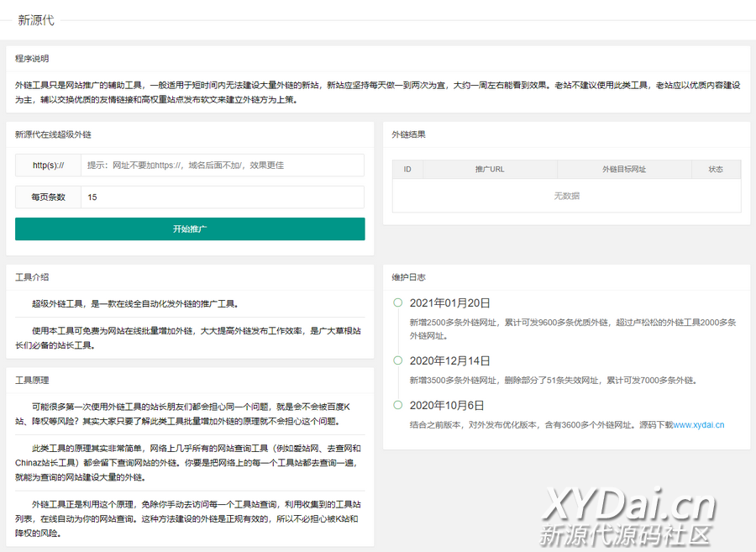Click the timeline circle for 2021年01月20日
This screenshot has height=552, width=756.
click(397, 302)
